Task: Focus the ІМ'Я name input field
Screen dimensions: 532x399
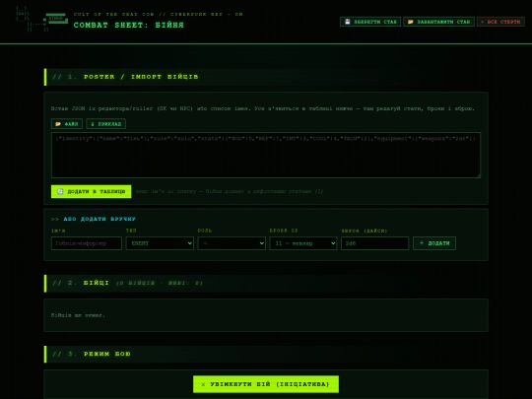Action: click(86, 243)
